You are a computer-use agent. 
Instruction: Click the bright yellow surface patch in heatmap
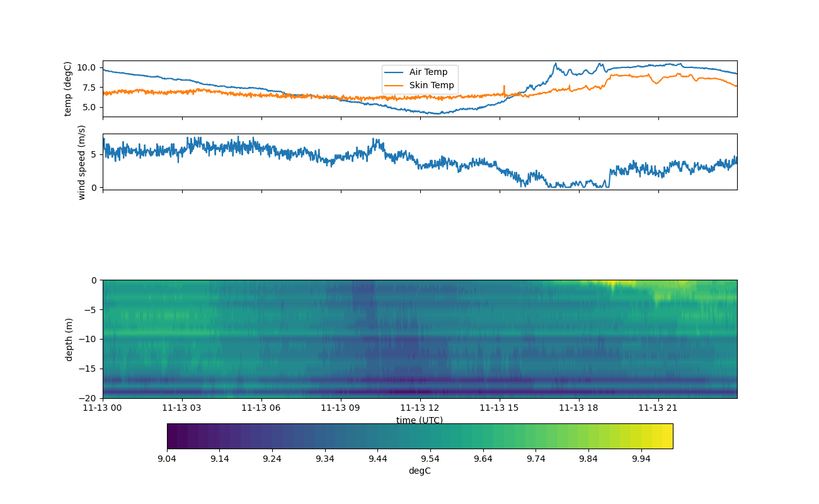click(x=611, y=283)
